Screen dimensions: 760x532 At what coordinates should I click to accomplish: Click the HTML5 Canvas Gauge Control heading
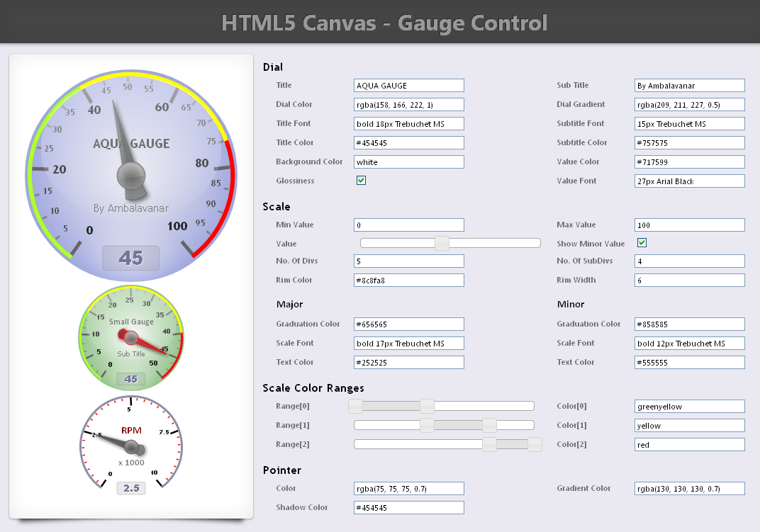click(384, 23)
